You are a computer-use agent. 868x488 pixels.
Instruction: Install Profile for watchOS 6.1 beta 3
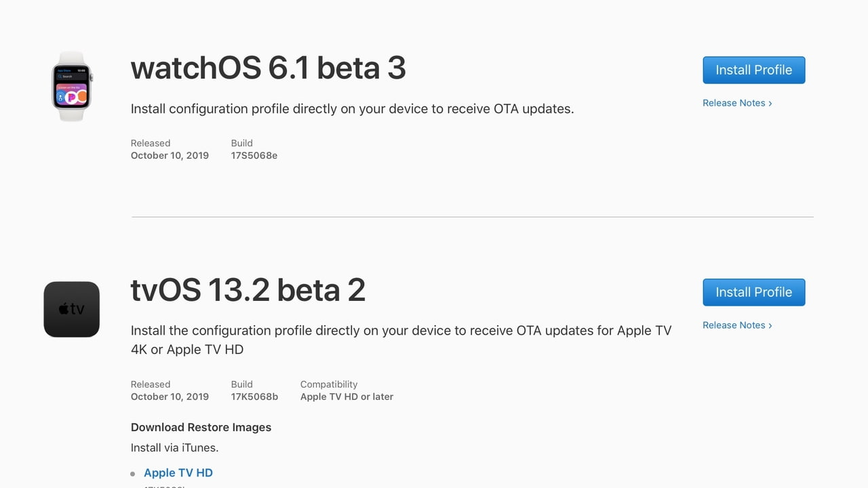[753, 70]
